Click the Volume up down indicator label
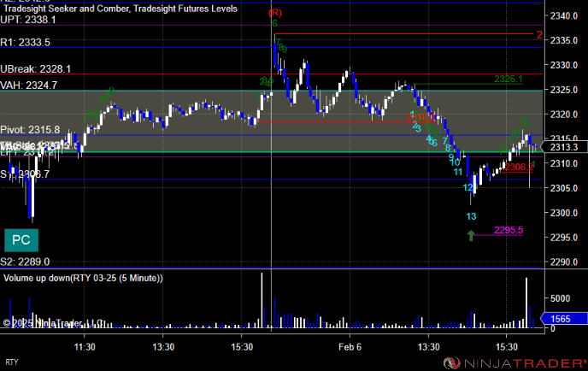Screen dimensions: 588x371 (x=83, y=278)
